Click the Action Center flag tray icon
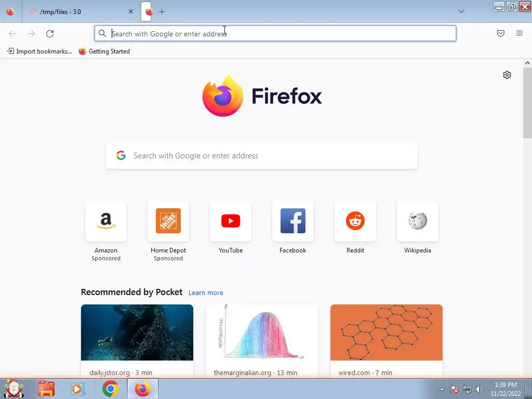 [455, 390]
